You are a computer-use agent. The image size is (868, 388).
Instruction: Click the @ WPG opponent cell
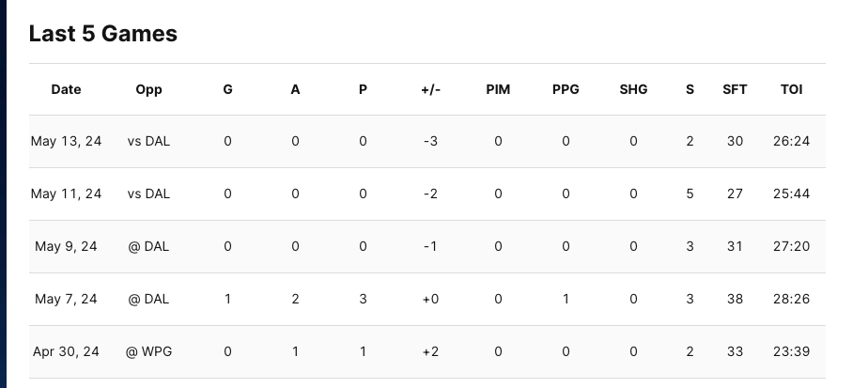click(148, 352)
